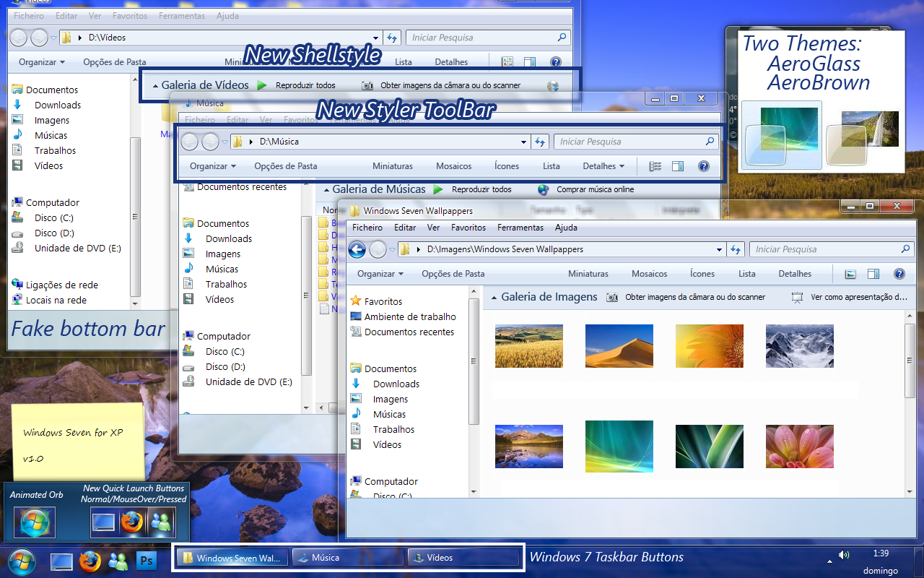Image resolution: width=924 pixels, height=578 pixels.
Task: Click the camera icon in Galeria de Imagens bar
Action: pyautogui.click(x=612, y=297)
